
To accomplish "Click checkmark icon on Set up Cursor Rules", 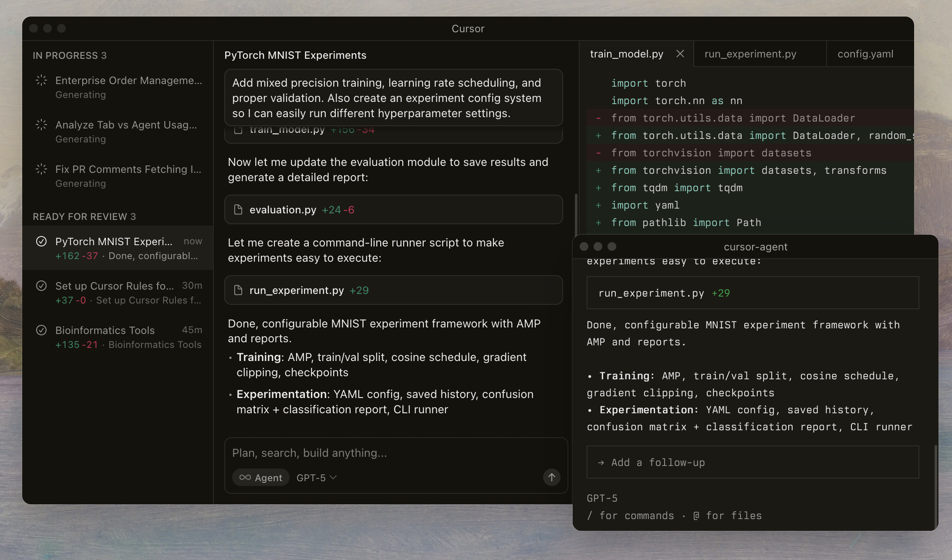I will click(x=41, y=286).
